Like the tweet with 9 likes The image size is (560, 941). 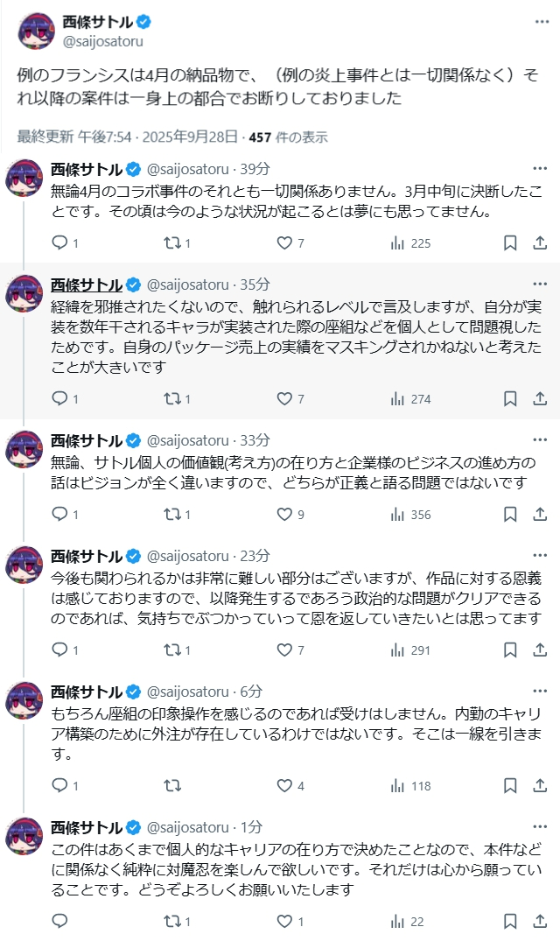point(284,514)
